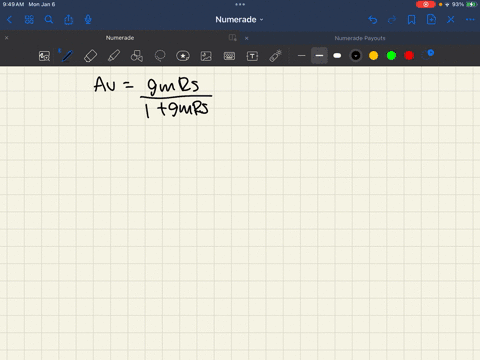The height and width of the screenshot is (360, 480).
Task: Select the zoom window tool
Action: point(44,56)
